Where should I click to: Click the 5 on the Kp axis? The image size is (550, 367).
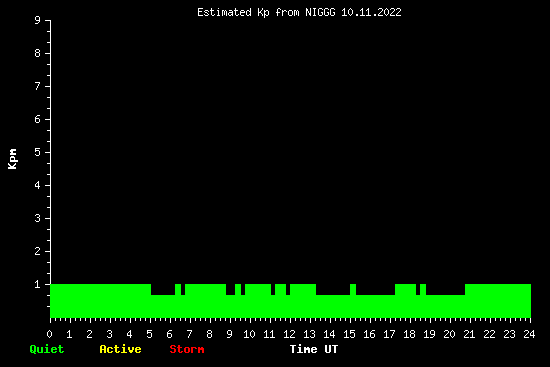point(38,152)
